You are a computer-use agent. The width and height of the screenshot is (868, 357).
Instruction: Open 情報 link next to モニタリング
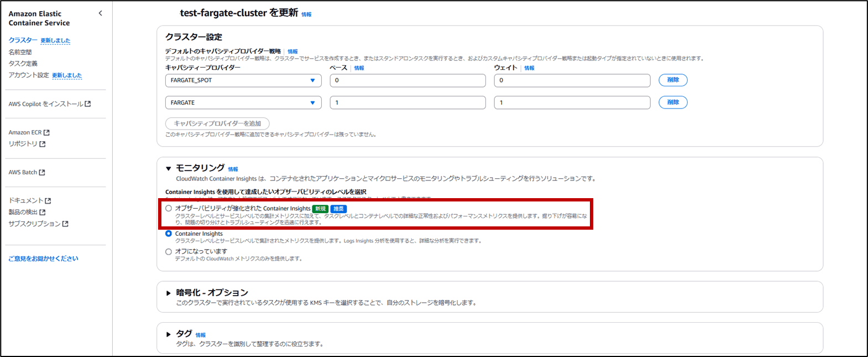pyautogui.click(x=233, y=169)
